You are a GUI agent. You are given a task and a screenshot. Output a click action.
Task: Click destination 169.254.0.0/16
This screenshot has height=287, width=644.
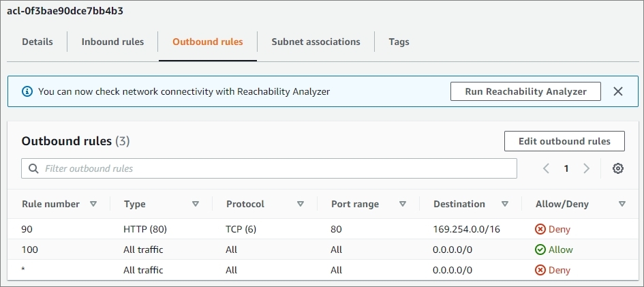point(466,229)
